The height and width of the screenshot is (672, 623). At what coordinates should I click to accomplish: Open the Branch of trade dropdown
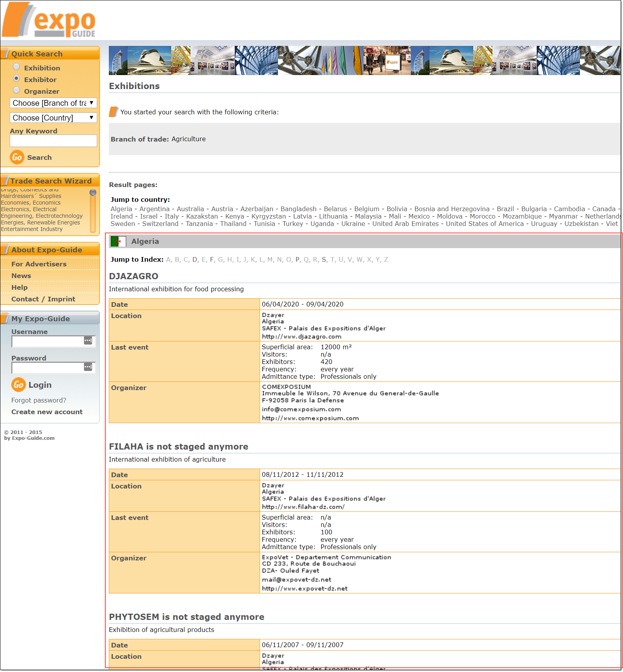53,103
